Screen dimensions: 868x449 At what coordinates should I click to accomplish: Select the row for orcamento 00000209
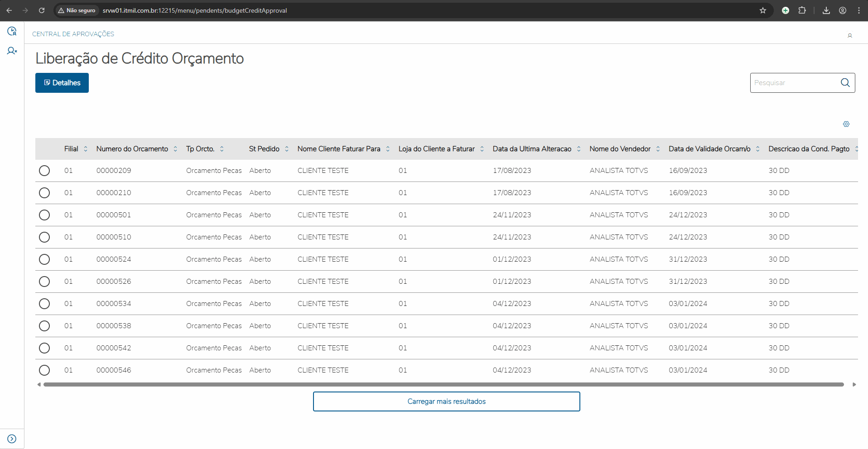44,171
